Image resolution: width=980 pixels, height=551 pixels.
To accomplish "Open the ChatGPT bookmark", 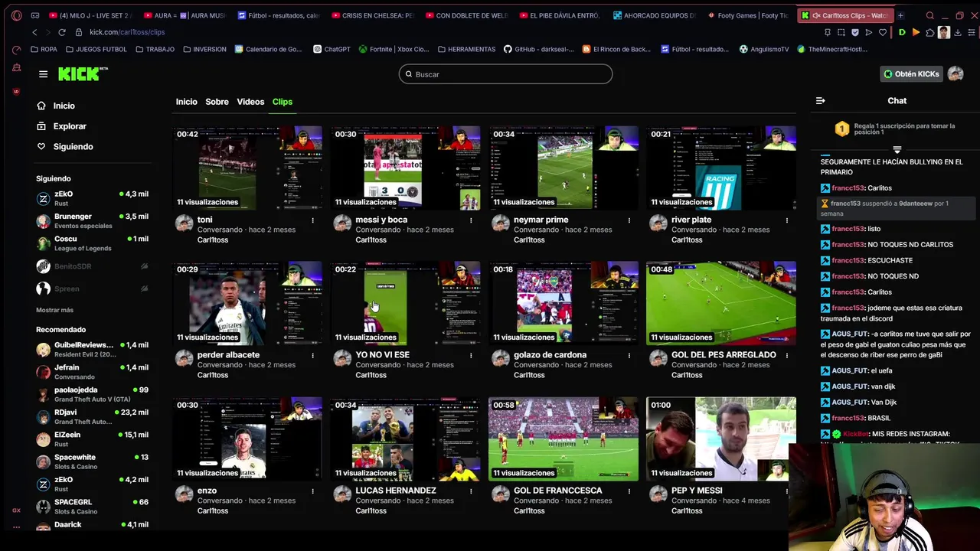I will tap(332, 49).
